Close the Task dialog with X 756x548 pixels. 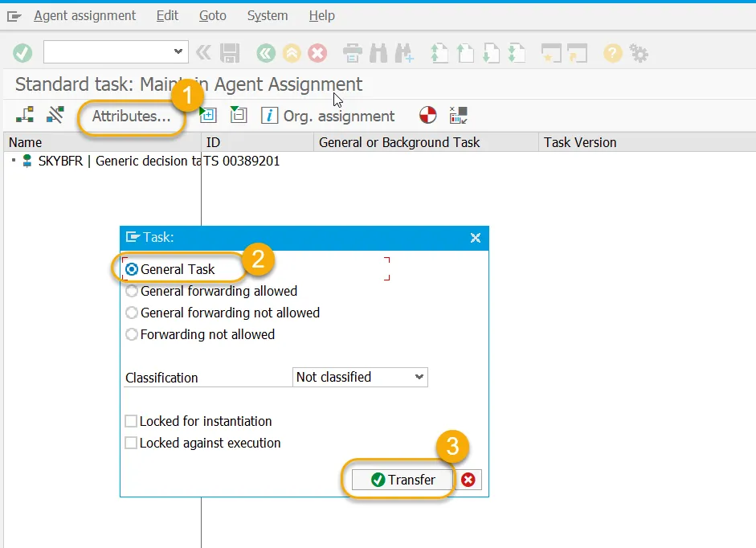(x=476, y=238)
